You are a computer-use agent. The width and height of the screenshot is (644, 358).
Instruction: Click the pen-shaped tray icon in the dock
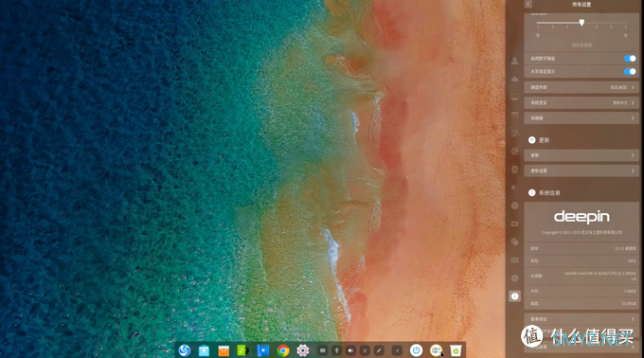pyautogui.click(x=379, y=350)
